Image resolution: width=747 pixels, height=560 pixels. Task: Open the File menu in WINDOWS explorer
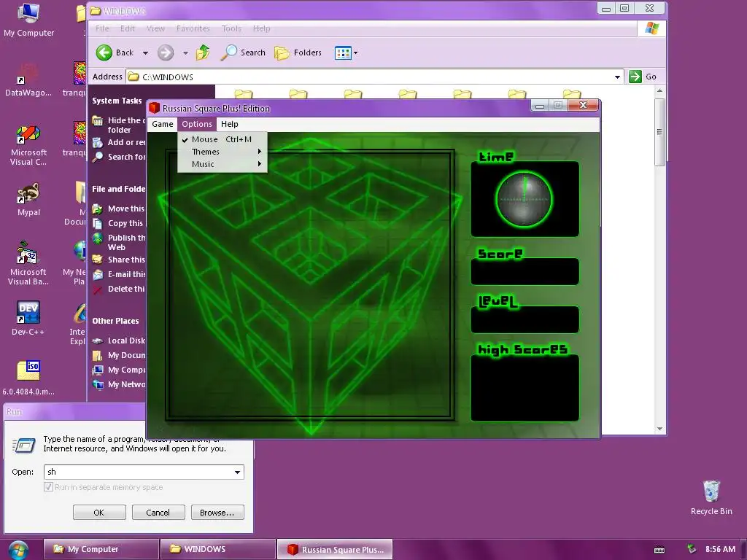coord(102,28)
